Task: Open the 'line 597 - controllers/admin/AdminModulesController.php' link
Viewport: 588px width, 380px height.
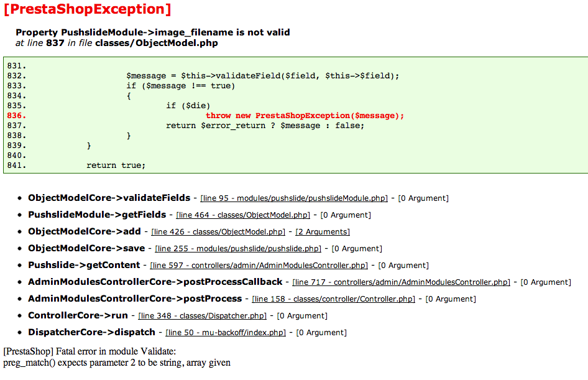Action: coord(259,265)
